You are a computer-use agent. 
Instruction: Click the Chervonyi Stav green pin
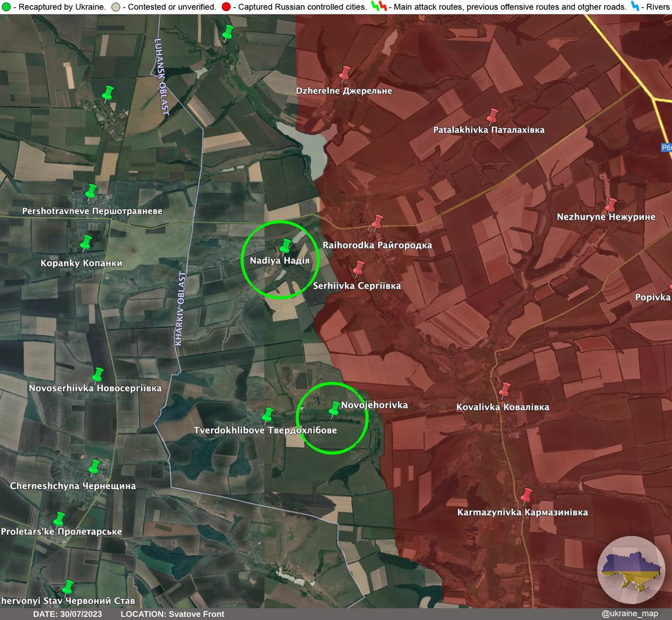pyautogui.click(x=68, y=588)
